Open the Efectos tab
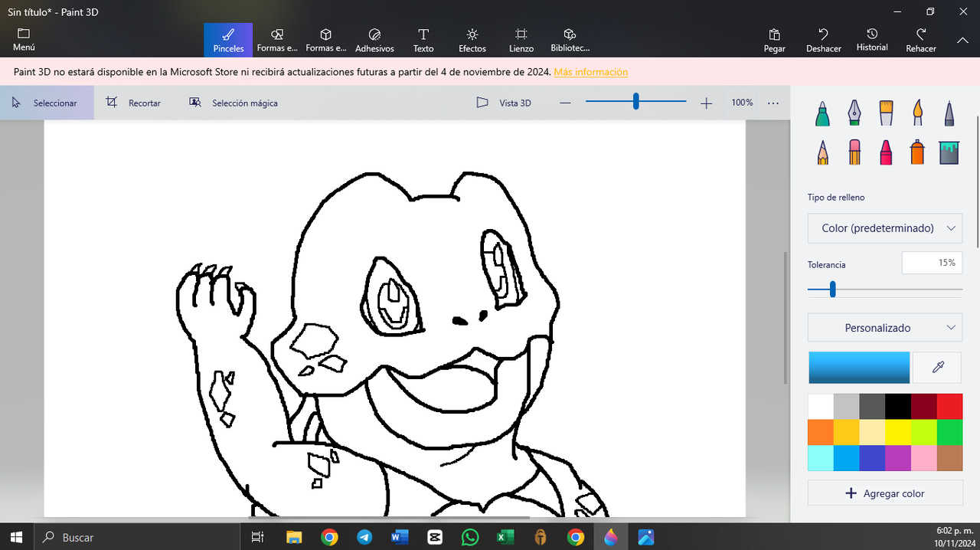This screenshot has width=980, height=550. point(472,40)
